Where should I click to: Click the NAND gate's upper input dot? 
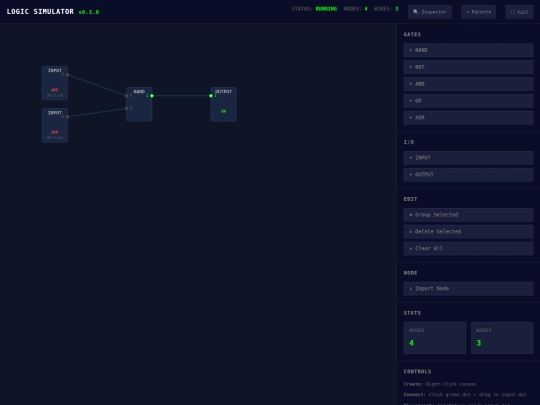point(126,96)
